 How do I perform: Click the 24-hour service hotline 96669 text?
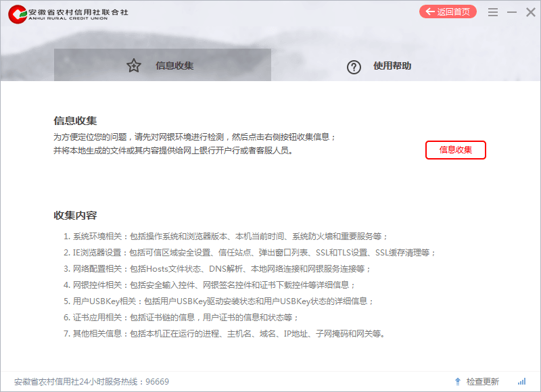[x=91, y=382]
